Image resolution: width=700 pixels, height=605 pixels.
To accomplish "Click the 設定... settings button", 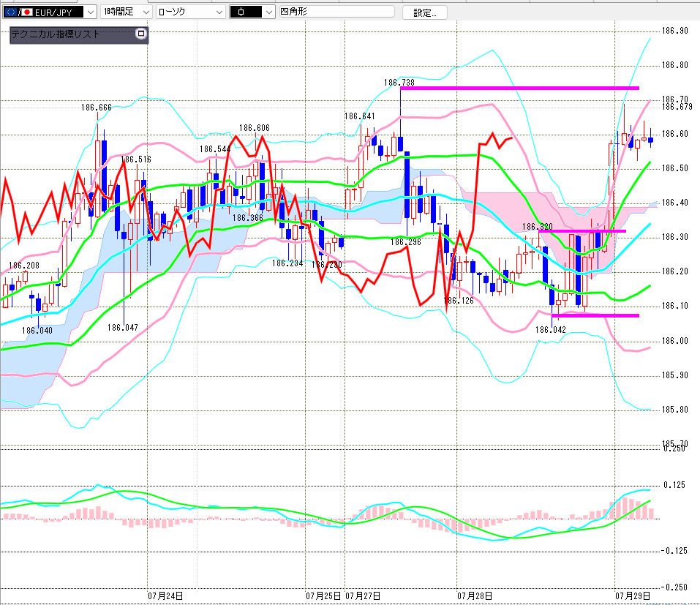I will click(425, 12).
